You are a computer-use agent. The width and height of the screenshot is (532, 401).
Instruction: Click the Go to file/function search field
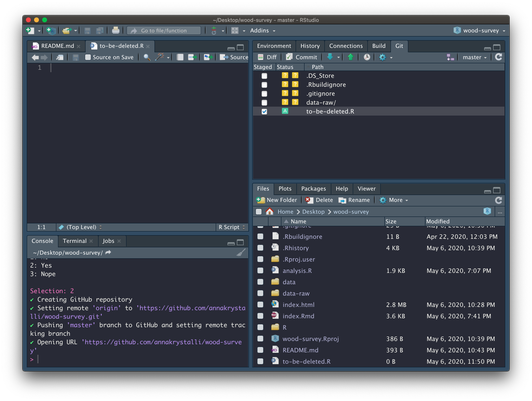point(164,30)
